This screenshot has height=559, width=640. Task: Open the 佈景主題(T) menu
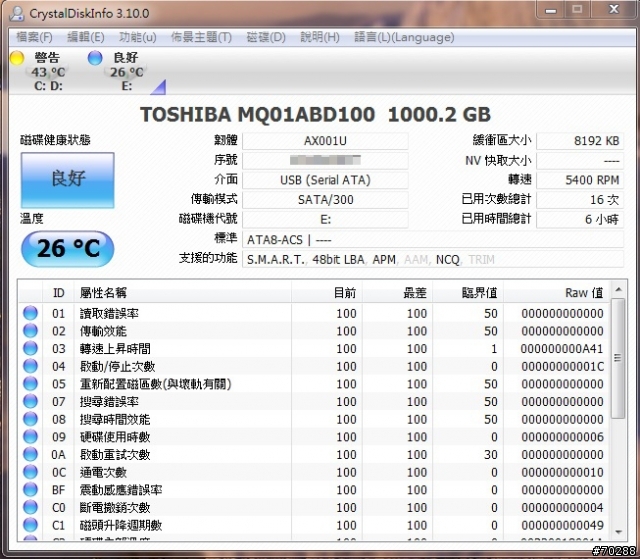201,37
